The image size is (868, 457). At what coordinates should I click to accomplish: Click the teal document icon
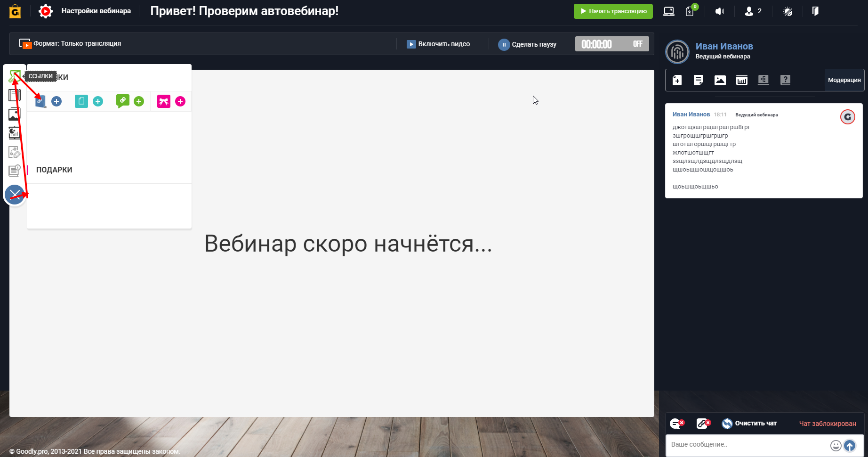coord(81,101)
